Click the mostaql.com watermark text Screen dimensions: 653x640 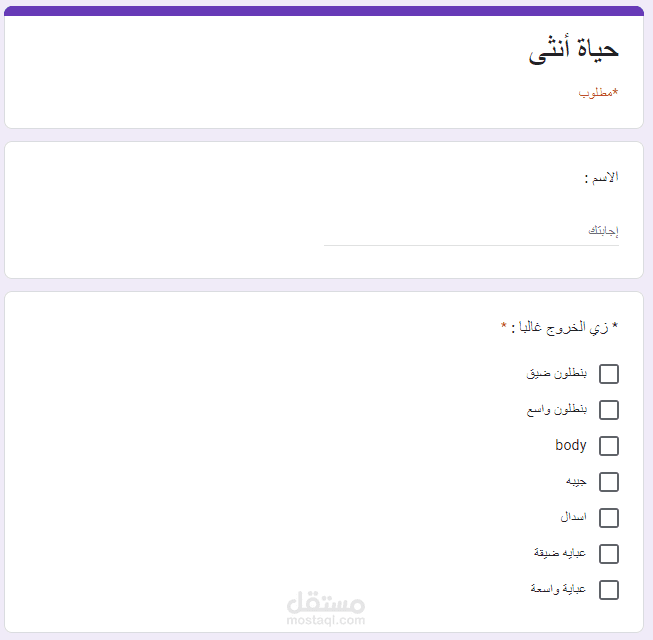(325, 621)
